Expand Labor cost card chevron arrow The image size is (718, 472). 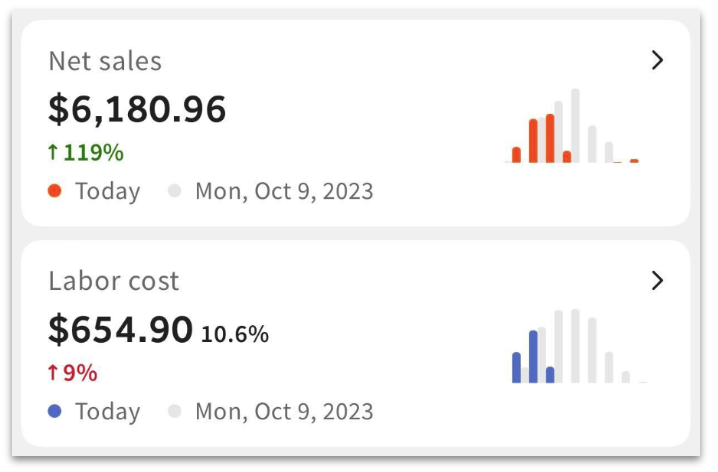657,281
